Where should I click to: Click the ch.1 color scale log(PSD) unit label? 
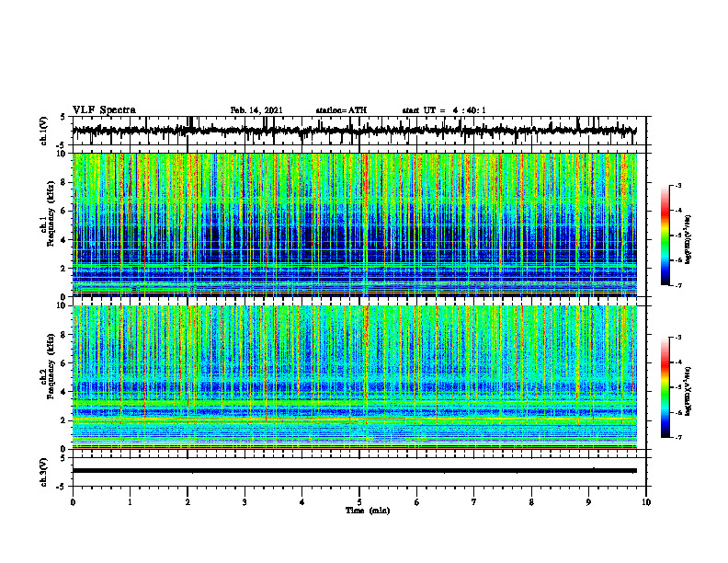pyautogui.click(x=688, y=240)
